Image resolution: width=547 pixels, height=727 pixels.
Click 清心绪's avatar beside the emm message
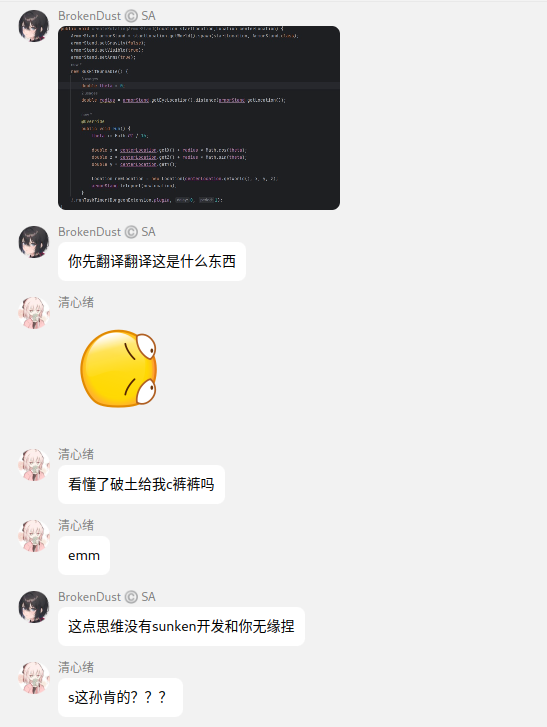click(x=33, y=536)
